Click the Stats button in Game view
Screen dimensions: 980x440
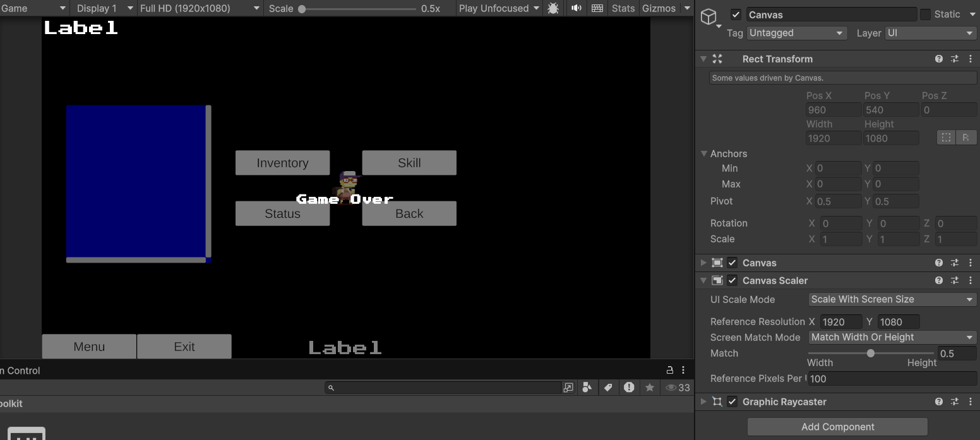tap(623, 8)
